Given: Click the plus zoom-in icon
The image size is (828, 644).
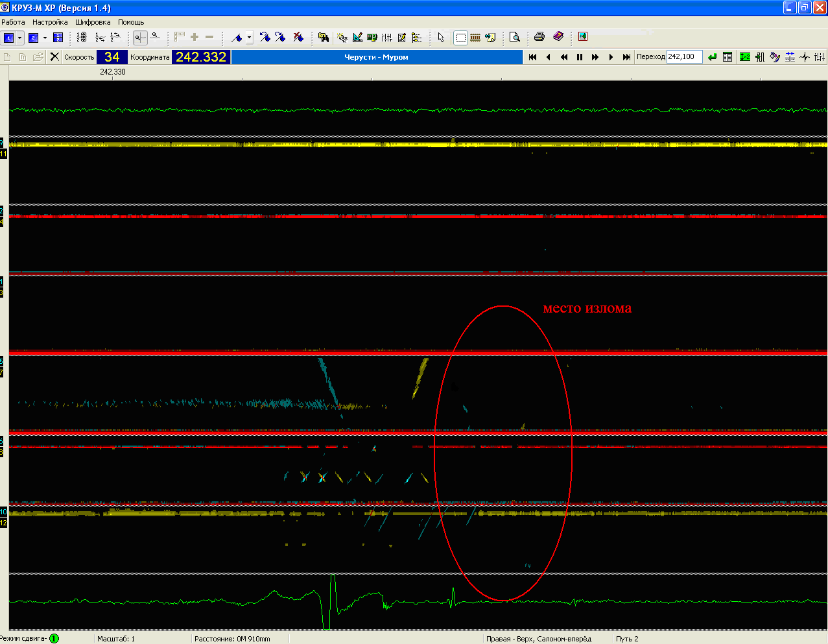Looking at the screenshot, I should 195,38.
